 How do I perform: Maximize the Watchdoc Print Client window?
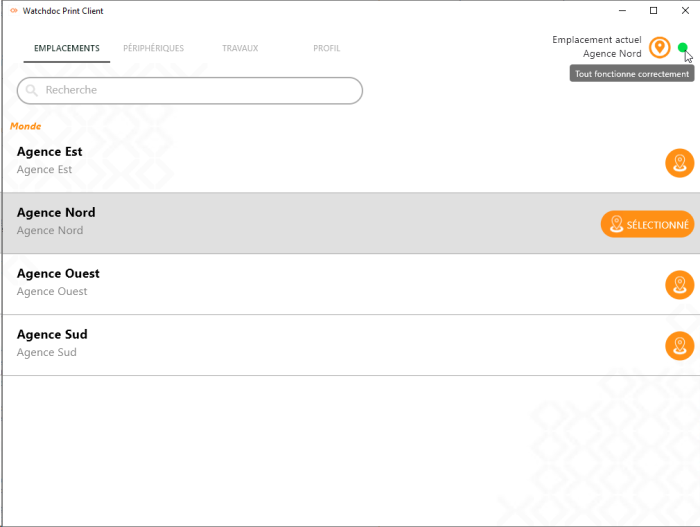tap(653, 11)
